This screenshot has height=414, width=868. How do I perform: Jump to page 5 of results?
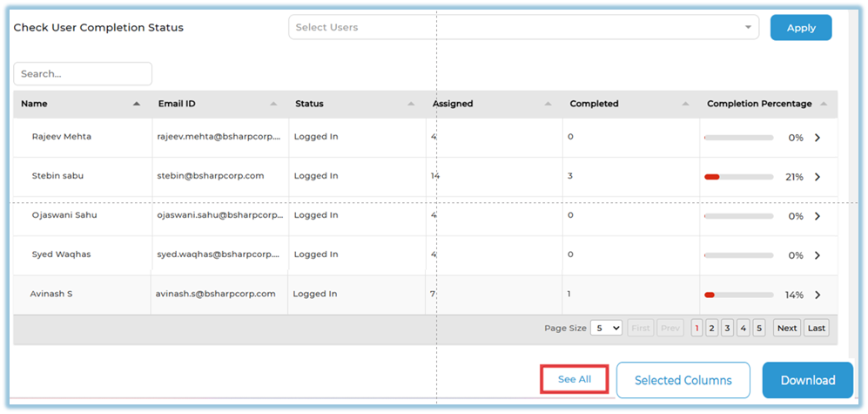pos(759,328)
